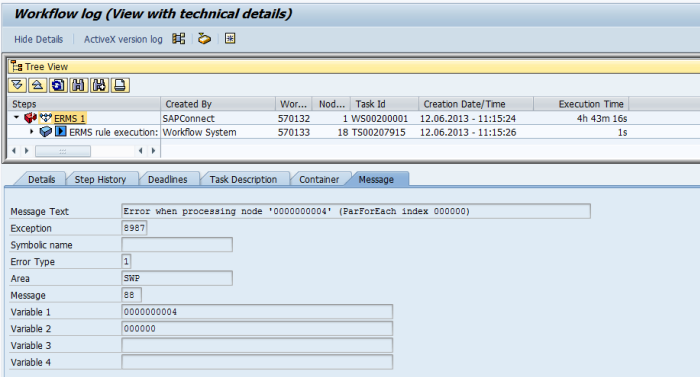Click Message field showing 88

(131, 295)
